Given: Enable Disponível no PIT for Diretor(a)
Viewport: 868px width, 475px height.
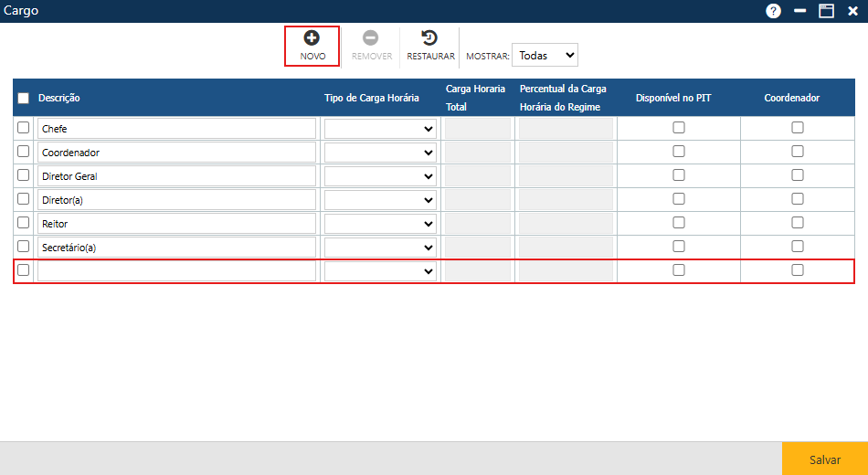Looking at the screenshot, I should click(679, 199).
